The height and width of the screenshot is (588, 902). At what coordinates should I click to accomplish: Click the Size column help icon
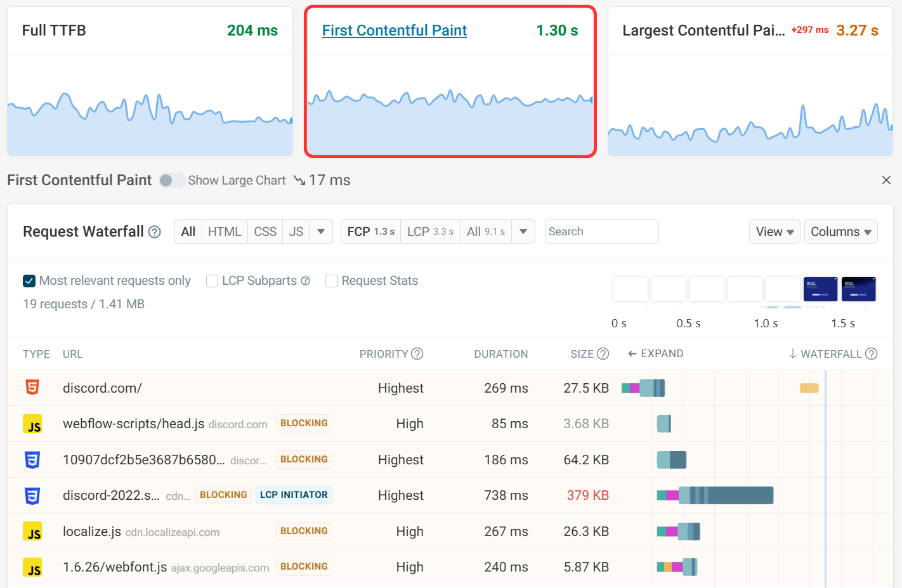[x=603, y=354]
